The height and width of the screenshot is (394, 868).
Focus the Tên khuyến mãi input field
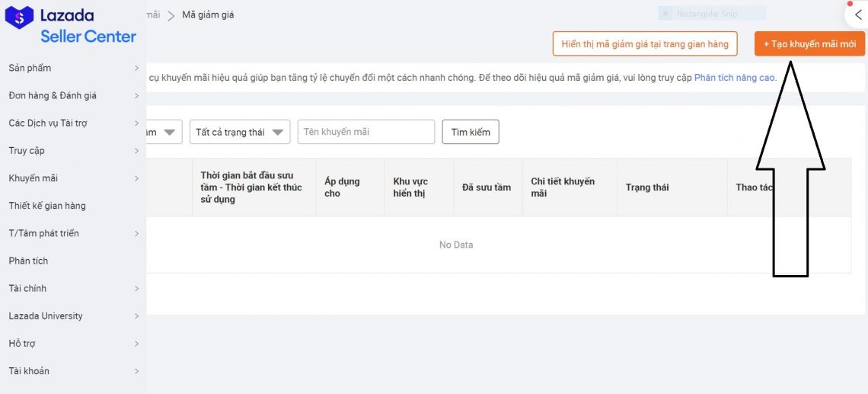click(x=366, y=132)
